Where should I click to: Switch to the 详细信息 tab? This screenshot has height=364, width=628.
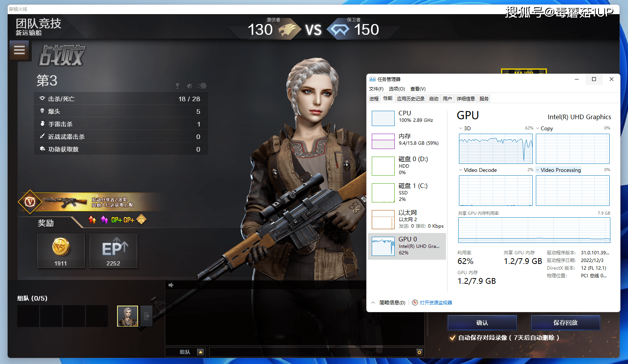466,99
